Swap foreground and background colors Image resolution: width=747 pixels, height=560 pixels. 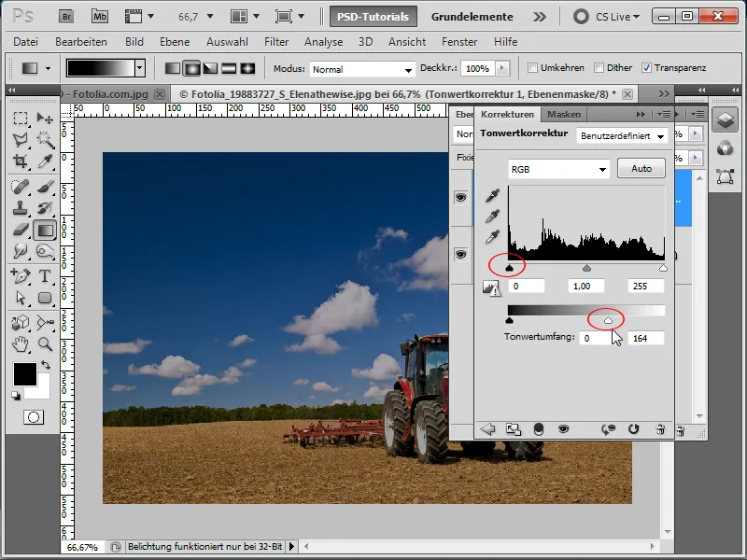click(46, 365)
